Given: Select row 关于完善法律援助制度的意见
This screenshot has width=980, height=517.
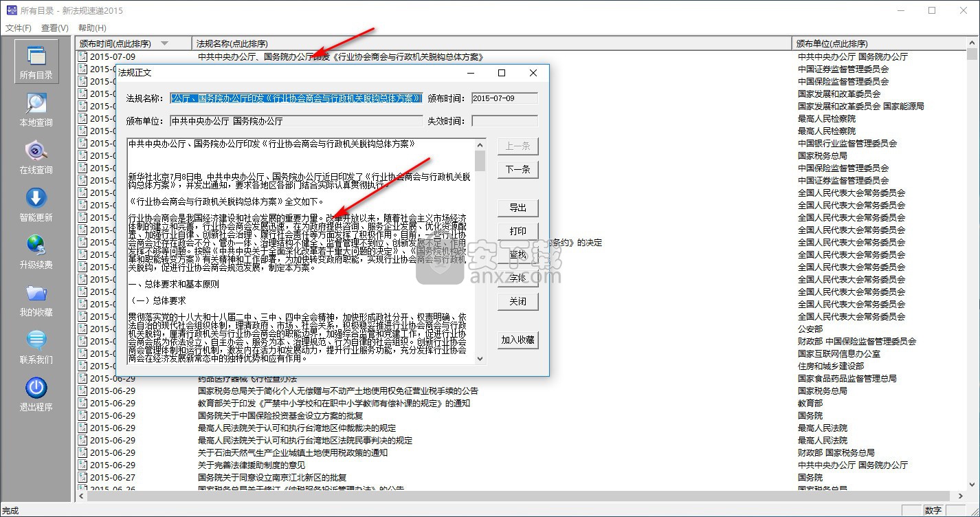Looking at the screenshot, I should pyautogui.click(x=252, y=465).
